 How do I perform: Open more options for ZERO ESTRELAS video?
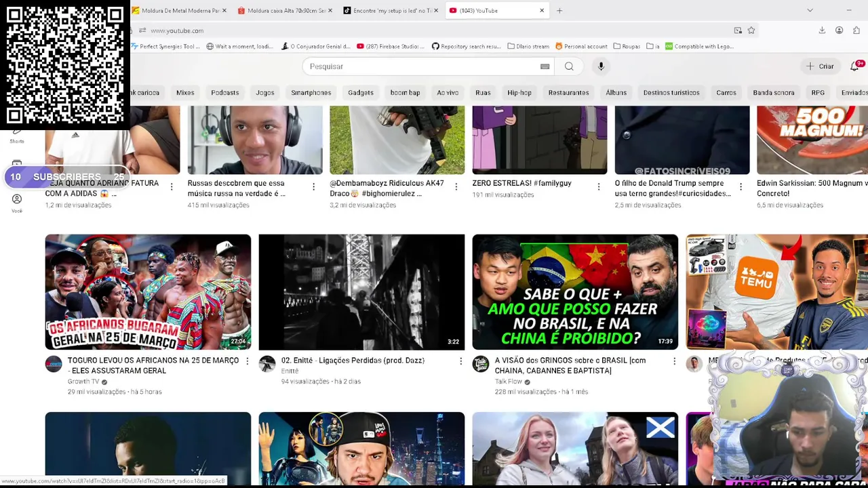598,187
